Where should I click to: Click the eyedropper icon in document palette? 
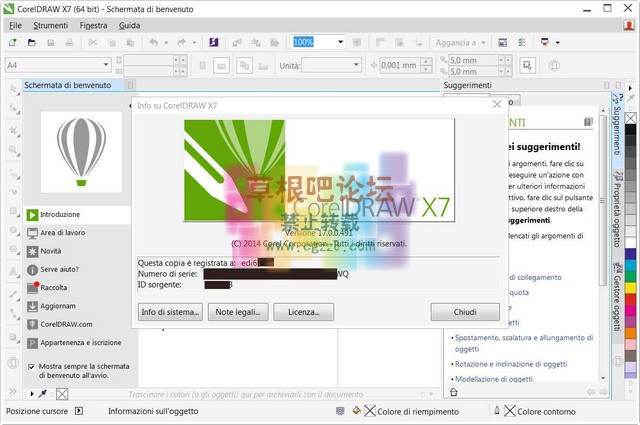click(x=42, y=394)
